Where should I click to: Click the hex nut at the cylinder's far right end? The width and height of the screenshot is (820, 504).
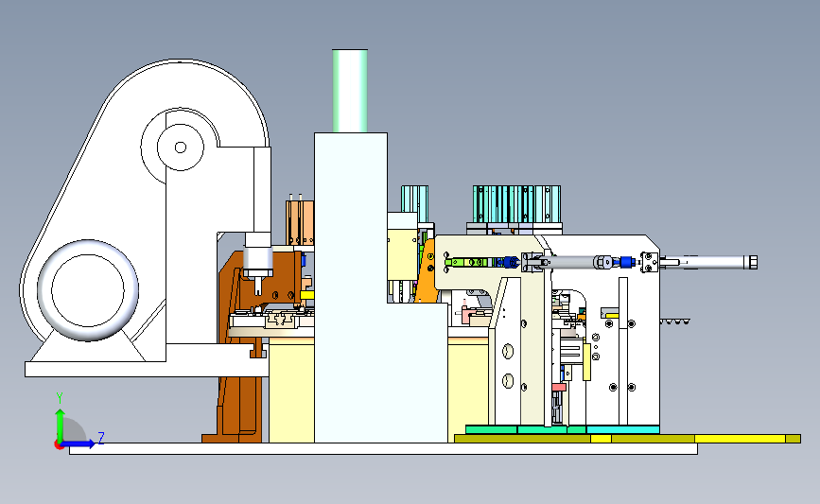(x=753, y=262)
